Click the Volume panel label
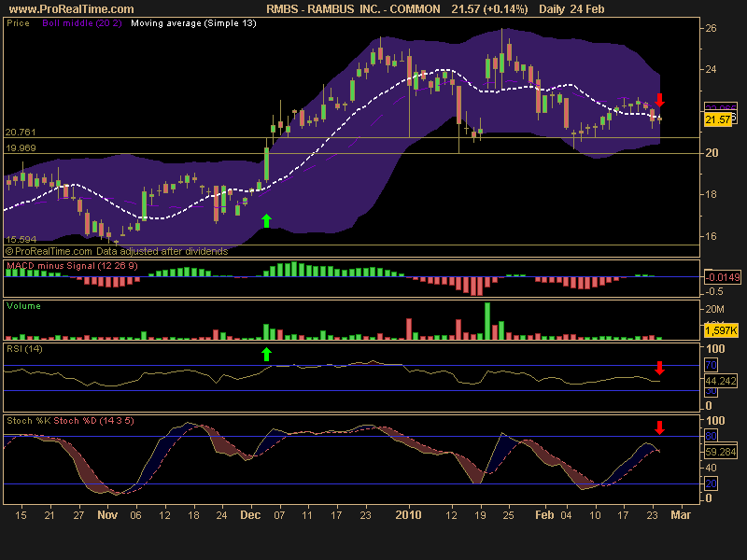Viewport: 747px width, 560px height. click(x=23, y=306)
